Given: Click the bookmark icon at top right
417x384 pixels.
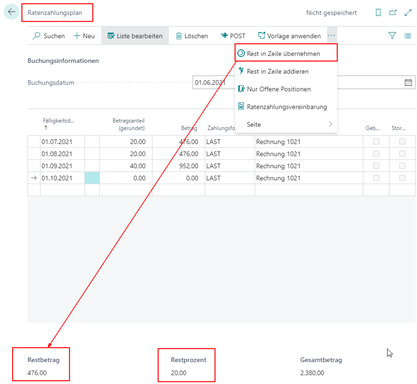Looking at the screenshot, I should pos(378,13).
